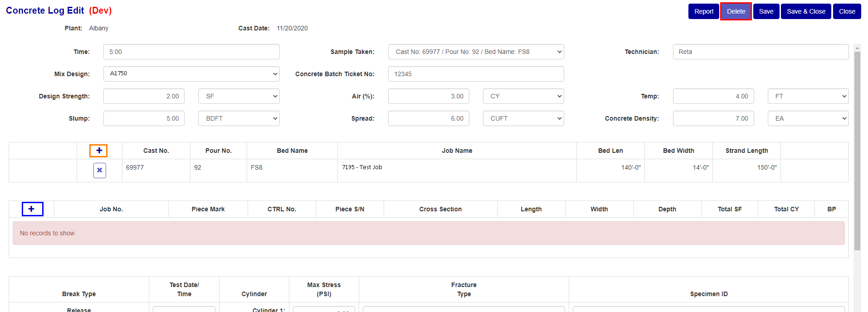868x312 pixels.
Task: Click the Cross Section column header
Action: [440, 209]
